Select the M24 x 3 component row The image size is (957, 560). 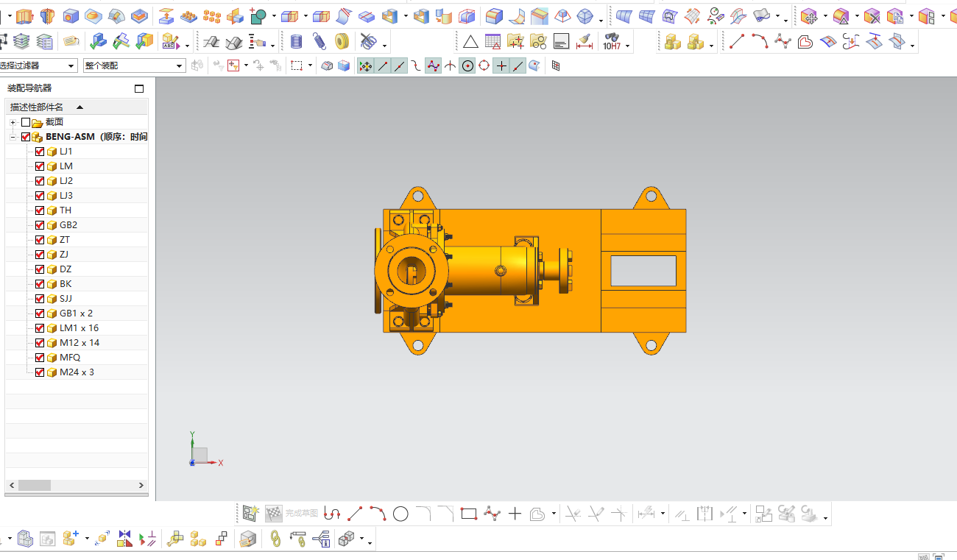point(77,372)
